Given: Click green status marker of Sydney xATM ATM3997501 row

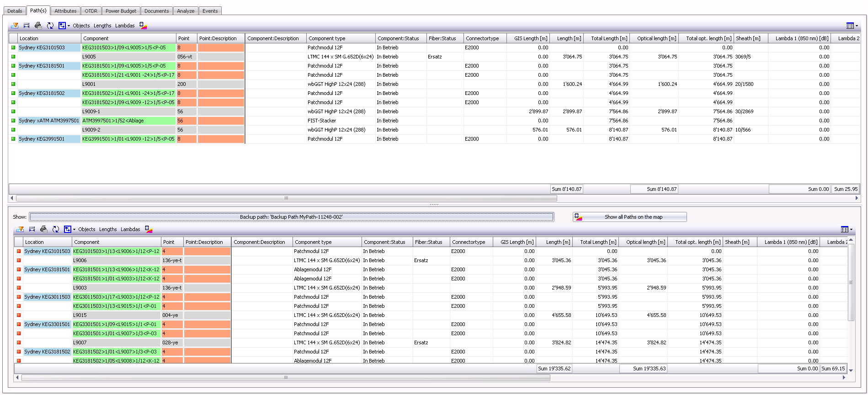Looking at the screenshot, I should 13,121.
